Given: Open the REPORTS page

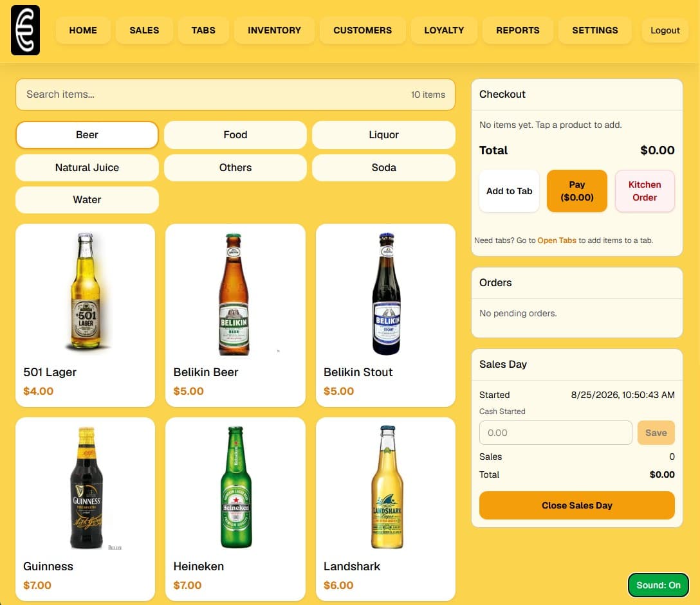Looking at the screenshot, I should click(518, 30).
